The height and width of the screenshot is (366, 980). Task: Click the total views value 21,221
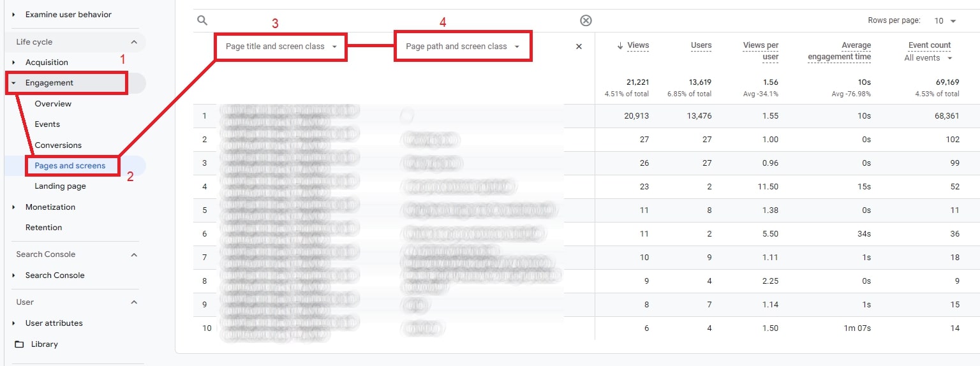pyautogui.click(x=637, y=82)
